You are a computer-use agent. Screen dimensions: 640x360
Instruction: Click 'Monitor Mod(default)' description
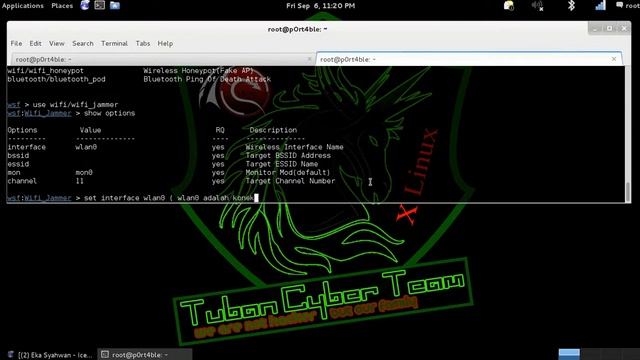(288, 173)
